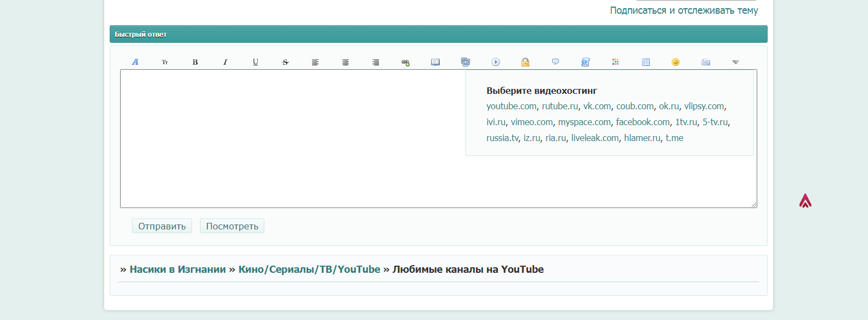The image size is (868, 320).
Task: Open the smiley emoticons picker
Action: point(676,62)
